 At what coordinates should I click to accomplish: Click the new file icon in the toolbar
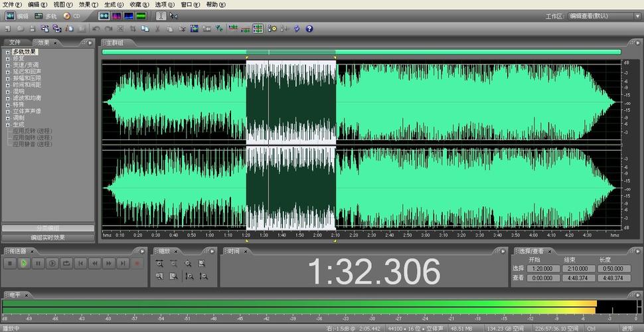(8, 29)
